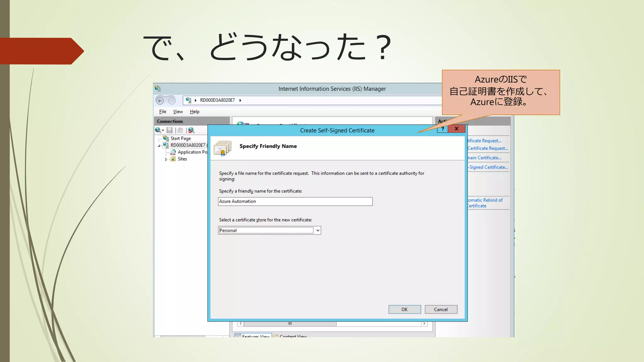Click the IIS Manager title bar app icon
Viewport: 644px width, 362px height.
(158, 89)
